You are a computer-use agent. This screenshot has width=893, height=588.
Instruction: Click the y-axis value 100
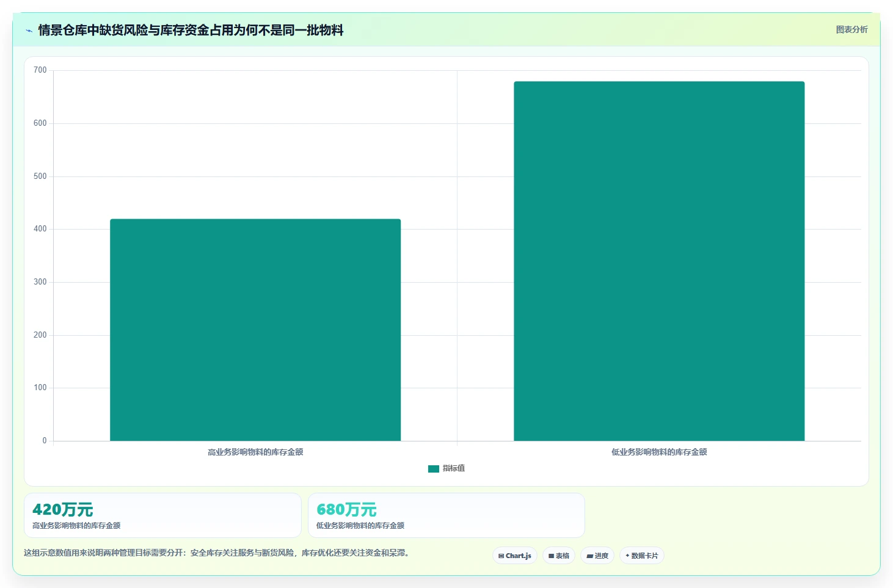point(40,388)
